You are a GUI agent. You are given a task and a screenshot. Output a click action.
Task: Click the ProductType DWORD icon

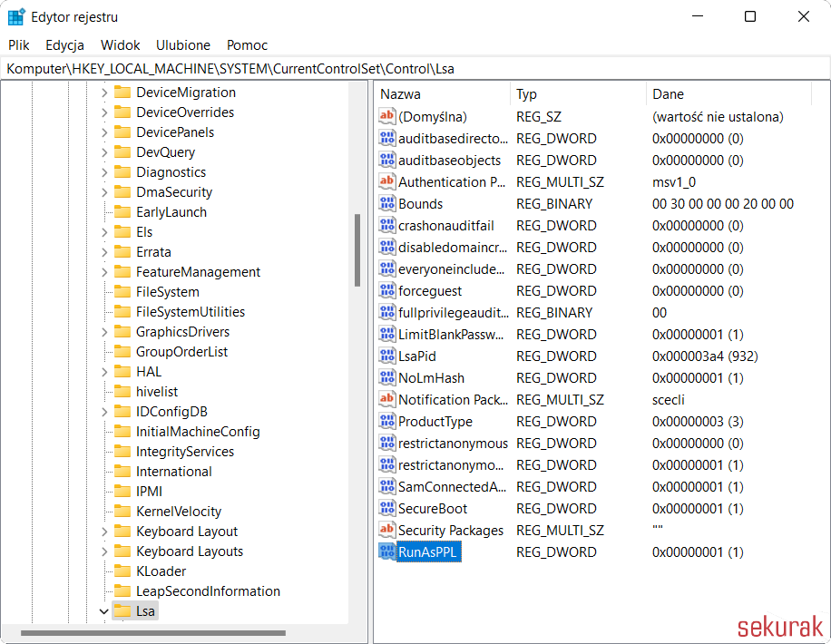[x=386, y=421]
